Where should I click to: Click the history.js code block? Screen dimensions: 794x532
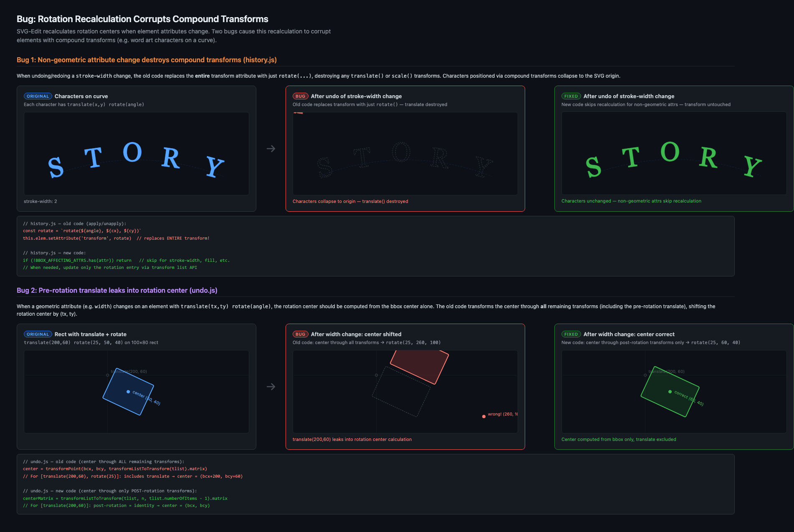tap(375, 246)
